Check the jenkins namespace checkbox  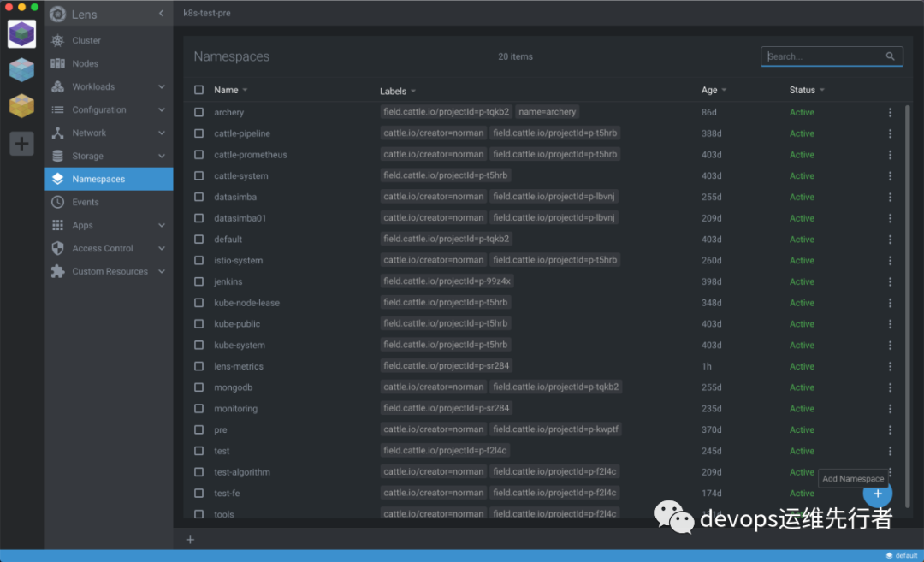pyautogui.click(x=199, y=281)
